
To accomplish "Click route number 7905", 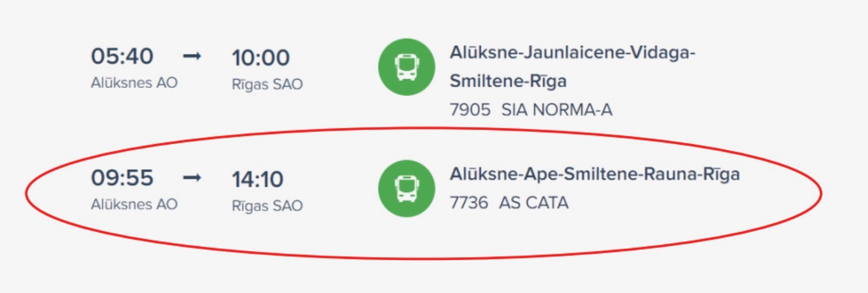I will (470, 110).
